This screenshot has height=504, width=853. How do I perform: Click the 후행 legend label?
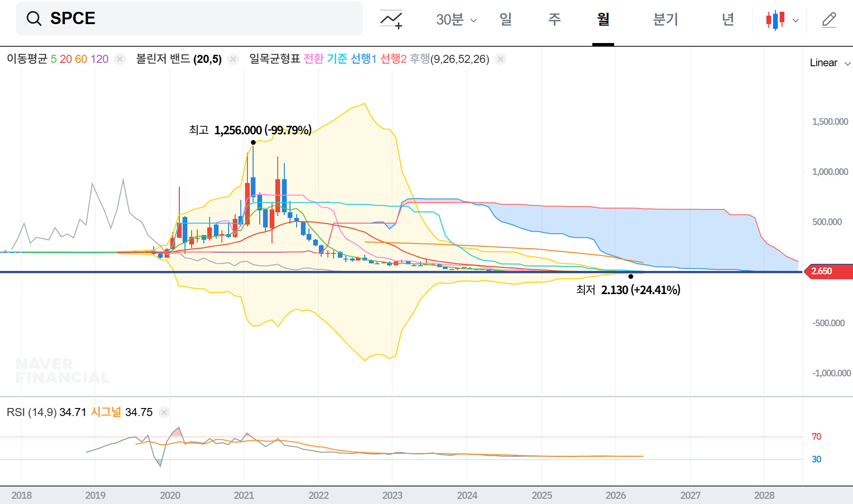(x=420, y=59)
